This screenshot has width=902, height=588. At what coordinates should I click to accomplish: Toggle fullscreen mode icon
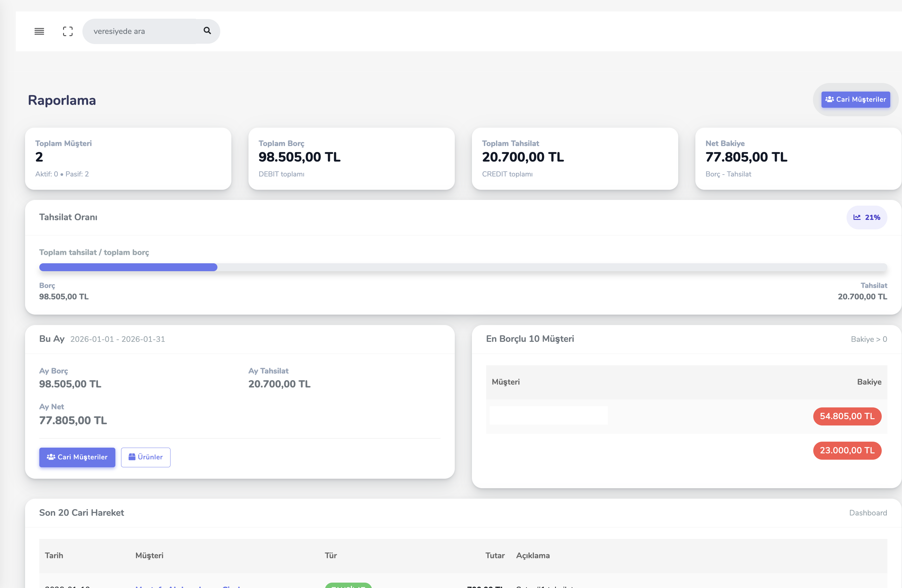coord(68,31)
